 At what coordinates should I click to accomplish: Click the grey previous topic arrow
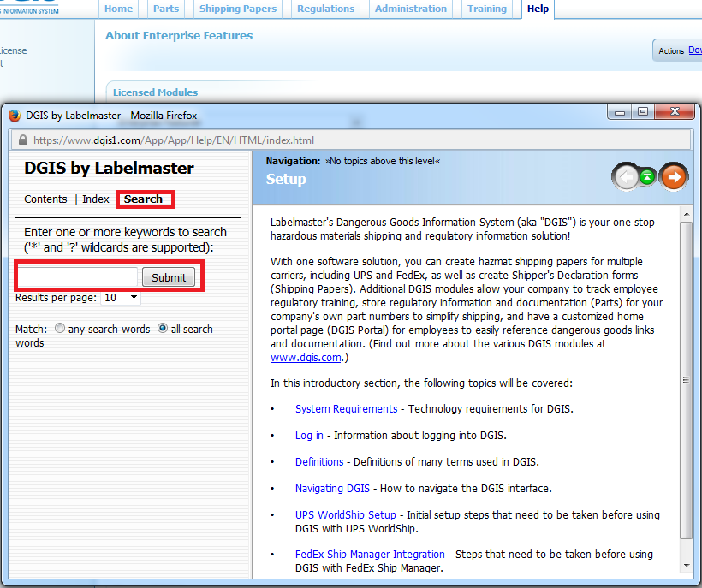[625, 177]
